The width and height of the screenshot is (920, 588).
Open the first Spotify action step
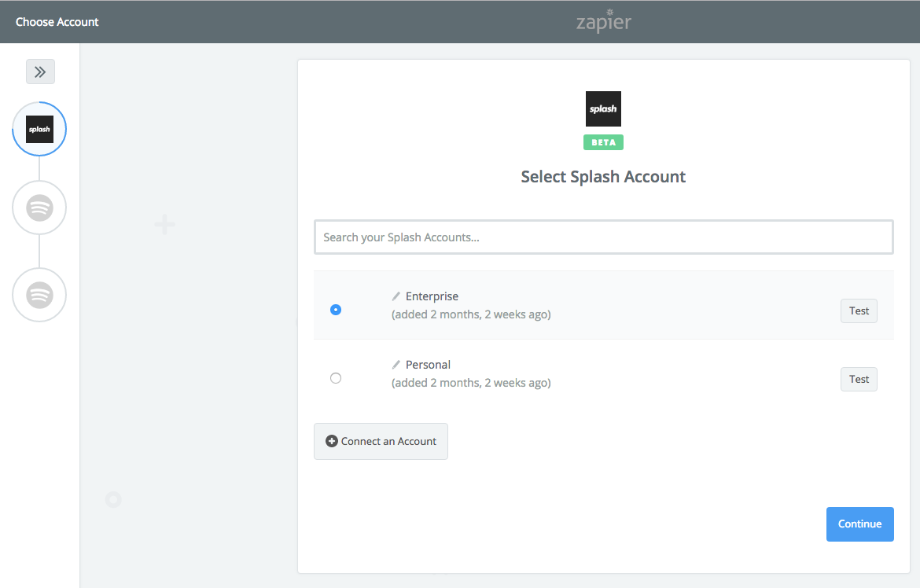[39, 208]
